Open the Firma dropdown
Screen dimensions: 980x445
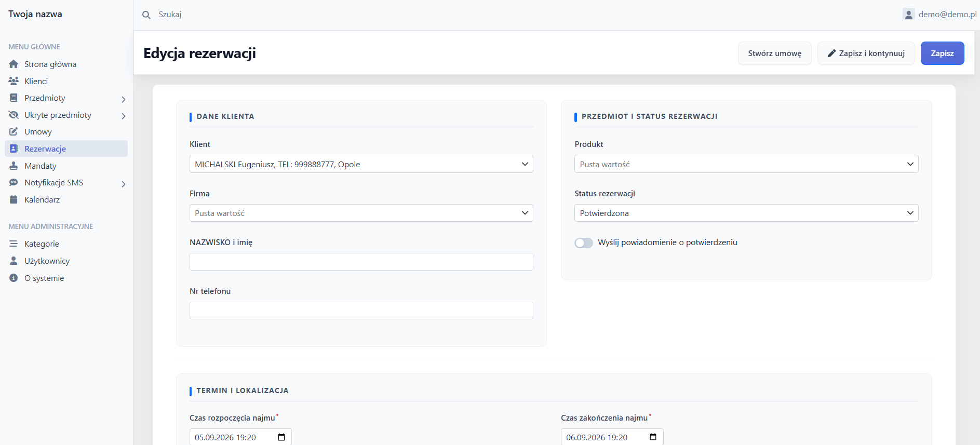pos(361,213)
